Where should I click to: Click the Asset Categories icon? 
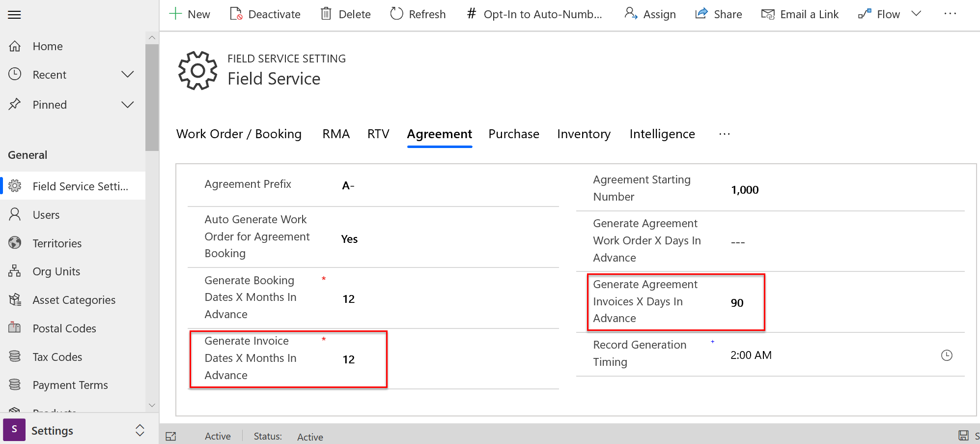[x=15, y=299]
